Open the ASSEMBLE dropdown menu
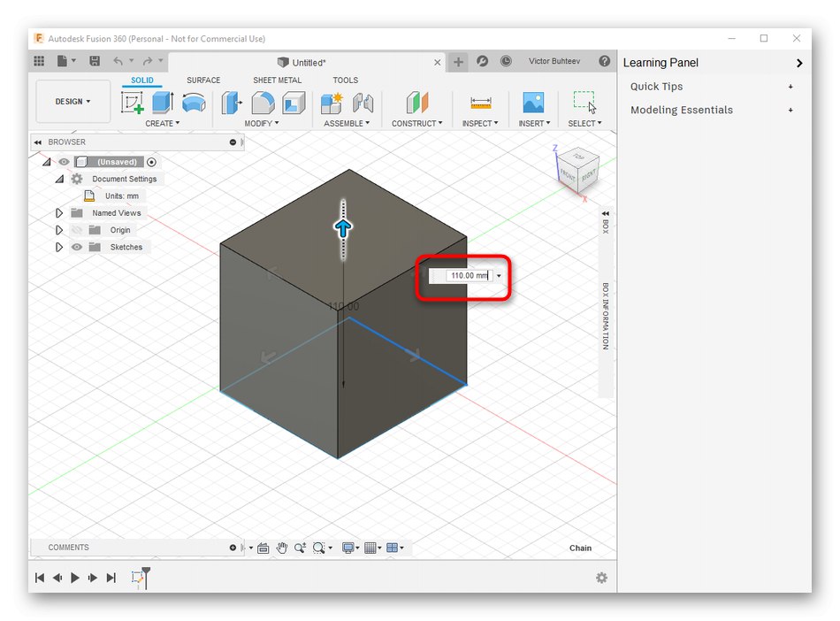The height and width of the screenshot is (621, 840). (x=347, y=123)
